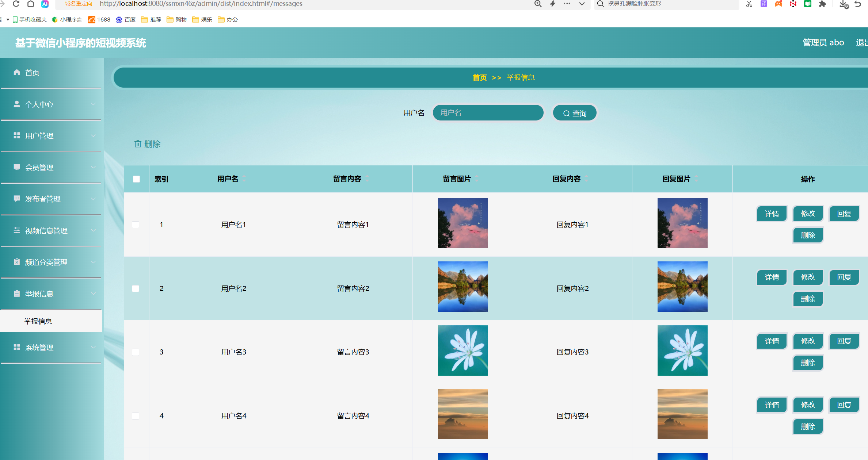
Task: Click the sort arrows on 留言图片 column
Action: coord(477,179)
